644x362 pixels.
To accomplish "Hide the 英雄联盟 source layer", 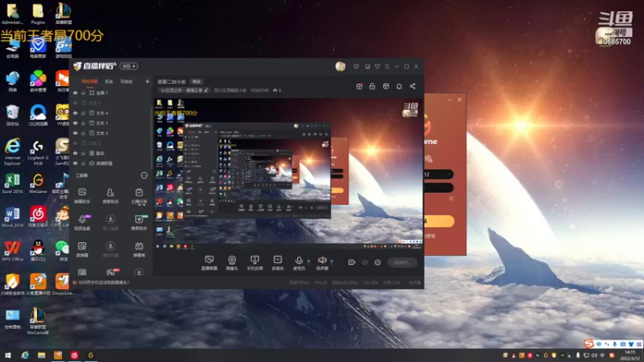I will click(x=75, y=163).
